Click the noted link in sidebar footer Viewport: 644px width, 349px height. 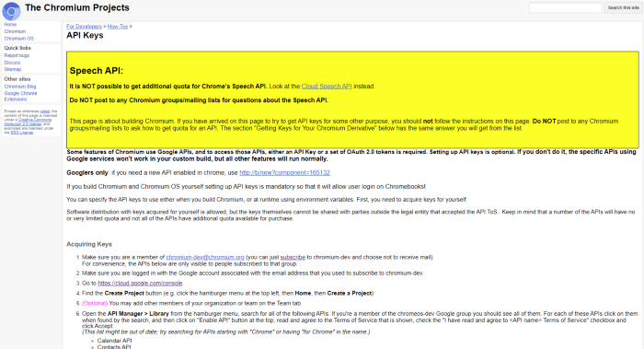(45, 111)
